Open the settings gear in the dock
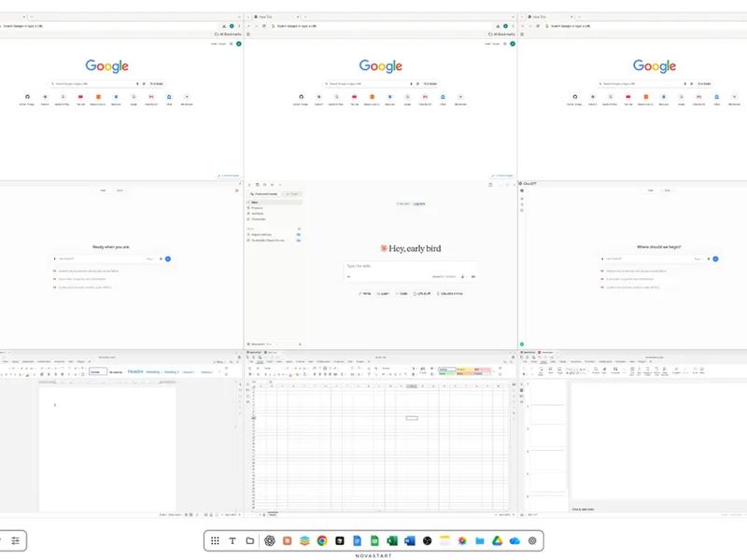This screenshot has width=747, height=560. [532, 540]
